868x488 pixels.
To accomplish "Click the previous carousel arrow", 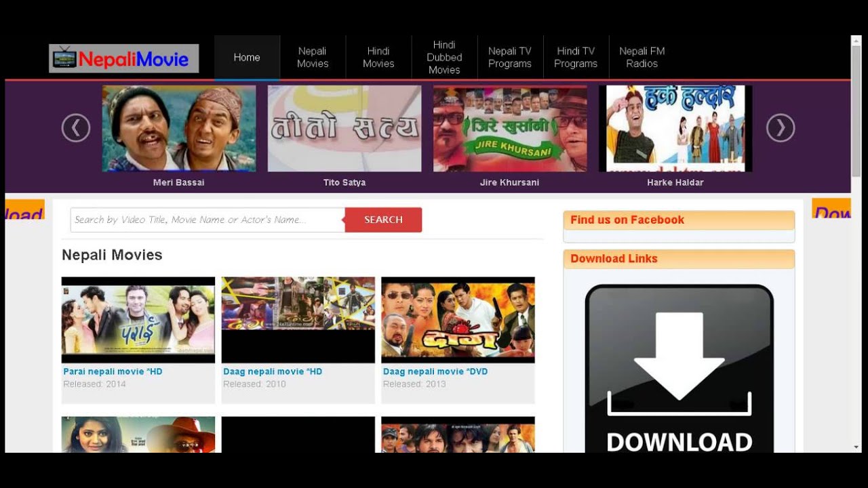I will 76,127.
